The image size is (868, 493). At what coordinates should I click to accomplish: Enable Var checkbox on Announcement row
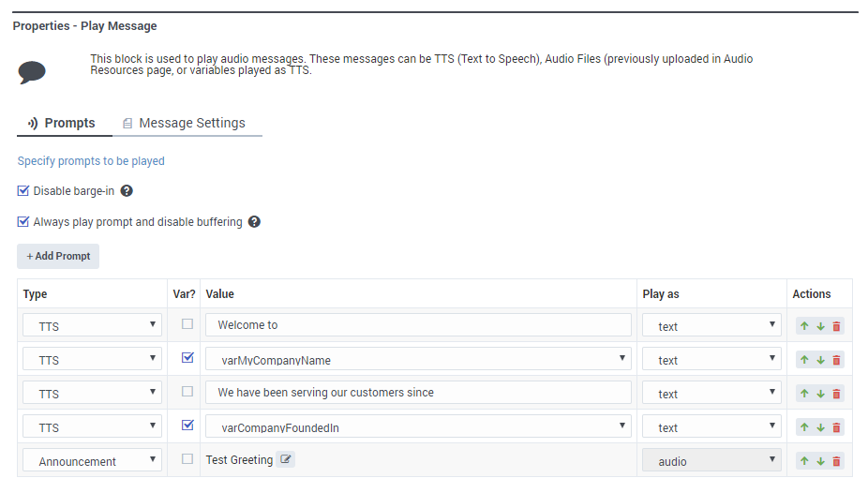187,459
